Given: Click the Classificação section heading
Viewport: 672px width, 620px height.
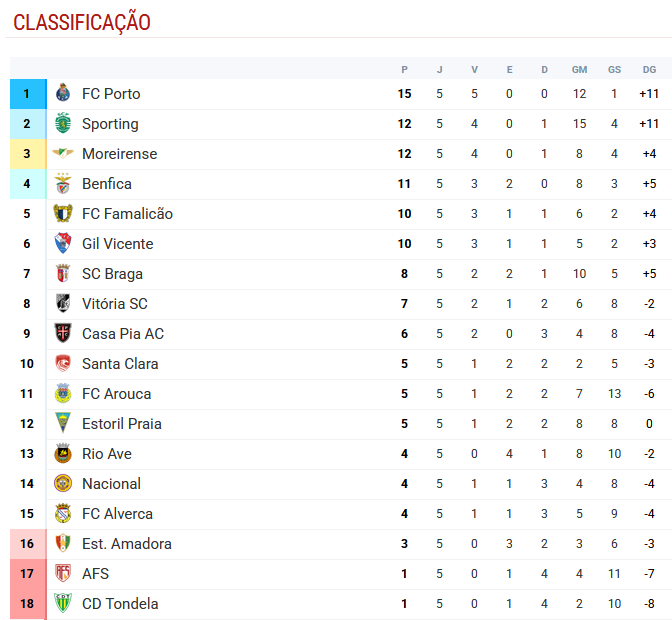Looking at the screenshot, I should tap(82, 22).
